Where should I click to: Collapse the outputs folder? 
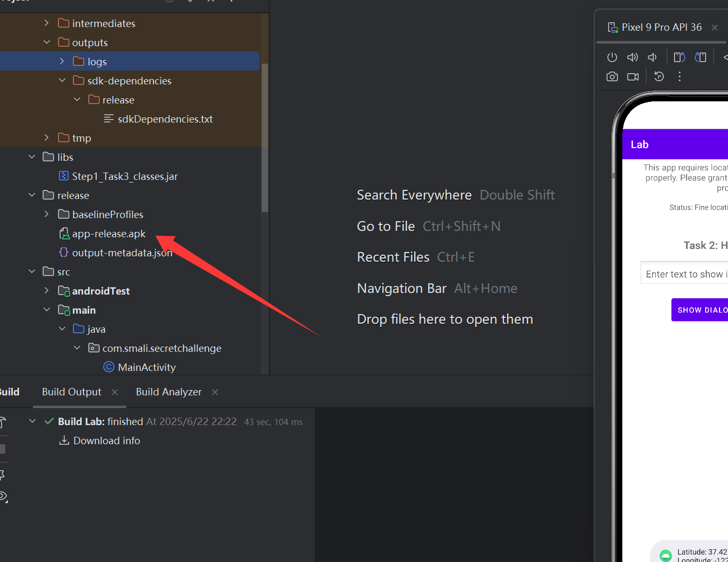[x=47, y=42]
